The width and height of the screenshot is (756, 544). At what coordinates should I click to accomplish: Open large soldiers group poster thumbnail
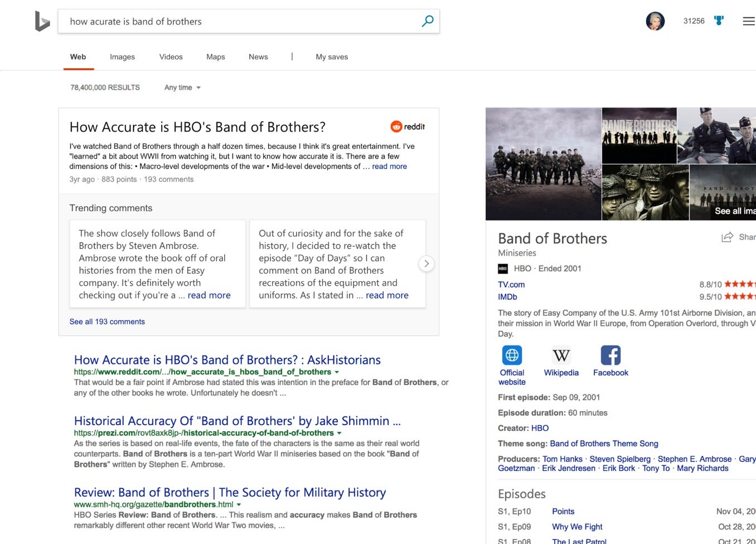click(x=543, y=164)
